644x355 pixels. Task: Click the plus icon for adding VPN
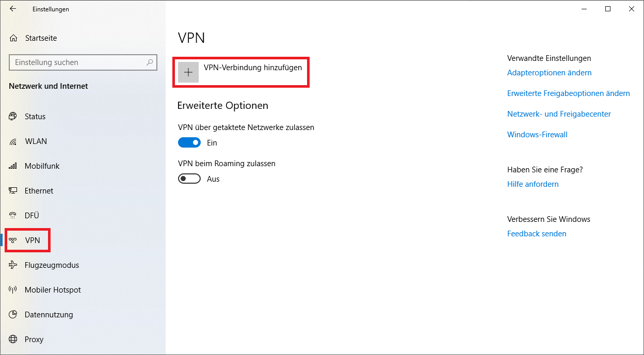coord(188,73)
